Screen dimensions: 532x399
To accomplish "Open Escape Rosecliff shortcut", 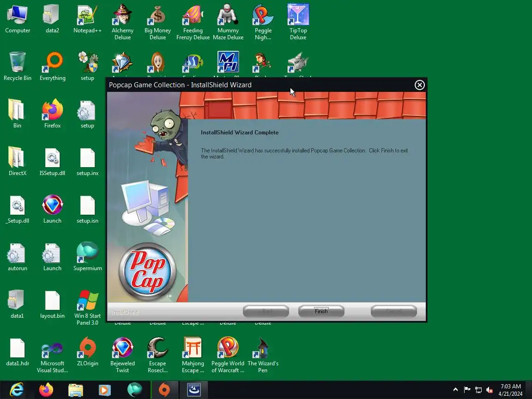I will pos(157,355).
